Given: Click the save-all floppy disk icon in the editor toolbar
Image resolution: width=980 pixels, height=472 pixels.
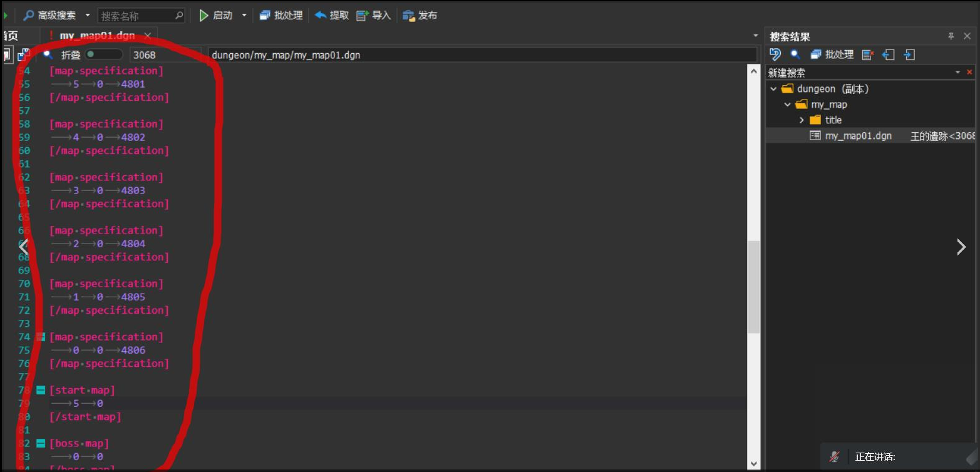Looking at the screenshot, I should [24, 54].
